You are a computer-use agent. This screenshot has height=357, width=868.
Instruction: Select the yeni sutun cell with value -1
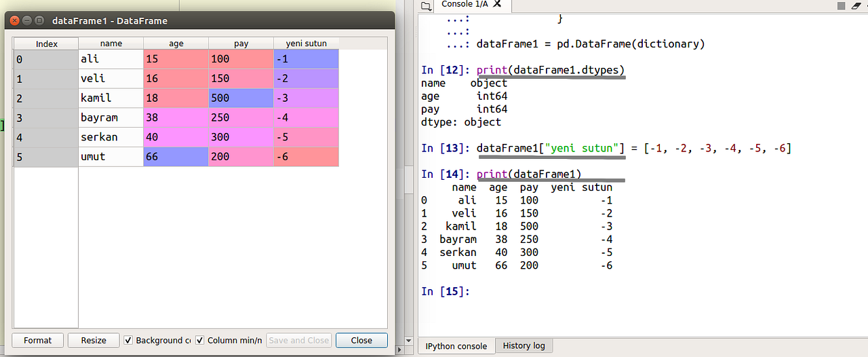click(307, 59)
